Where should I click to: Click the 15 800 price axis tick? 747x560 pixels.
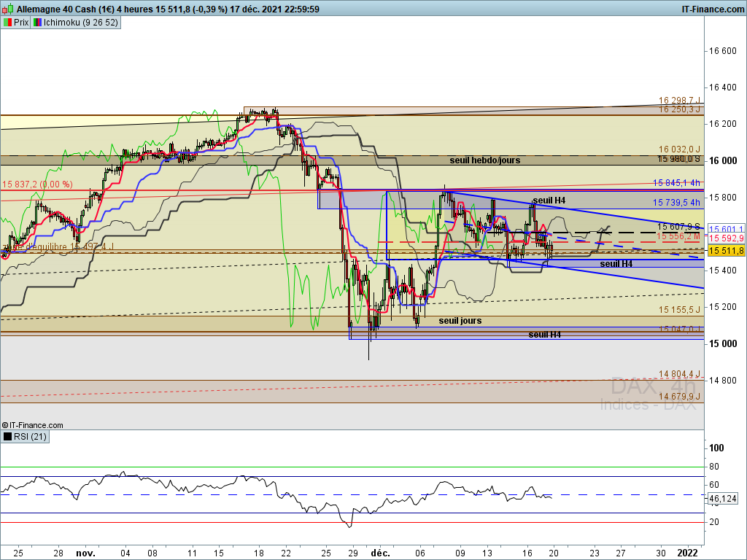click(x=722, y=198)
